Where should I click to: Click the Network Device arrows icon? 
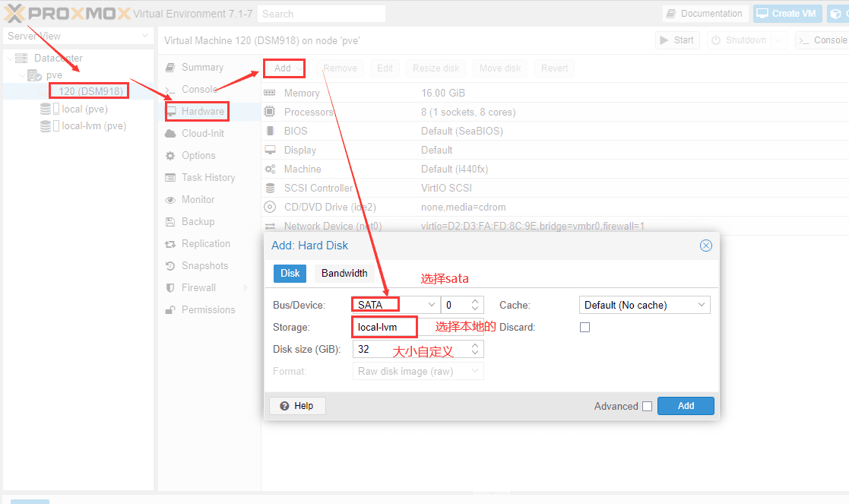270,226
